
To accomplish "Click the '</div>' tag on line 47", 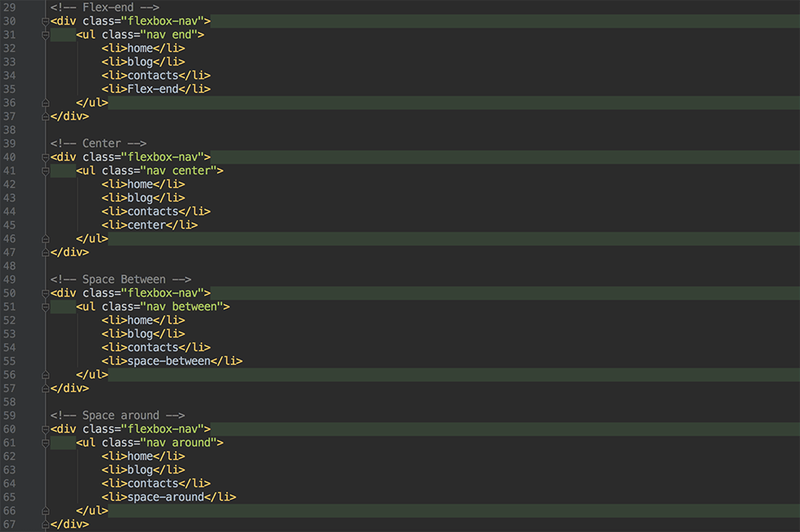I will click(70, 252).
